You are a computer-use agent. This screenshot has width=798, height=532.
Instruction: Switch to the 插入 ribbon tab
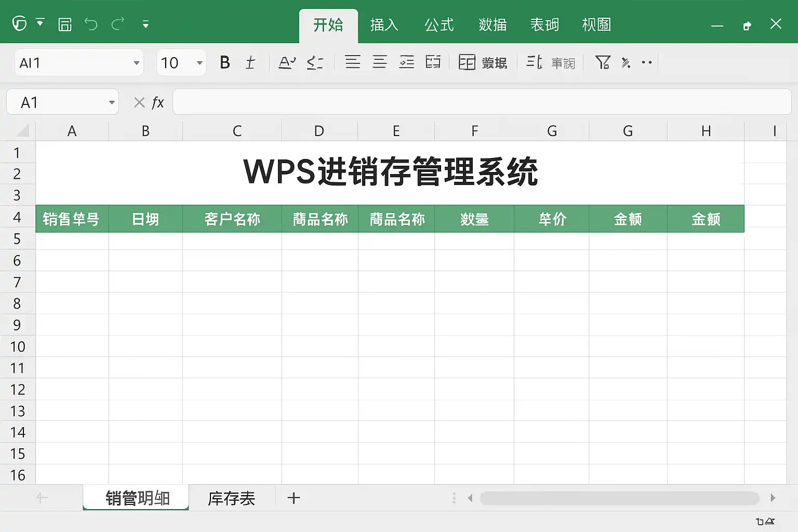coord(384,25)
